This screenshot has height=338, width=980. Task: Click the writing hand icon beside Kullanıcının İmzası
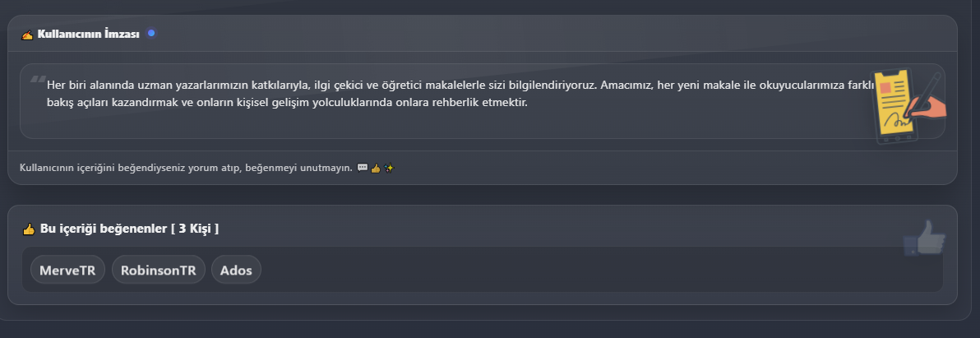pyautogui.click(x=27, y=35)
